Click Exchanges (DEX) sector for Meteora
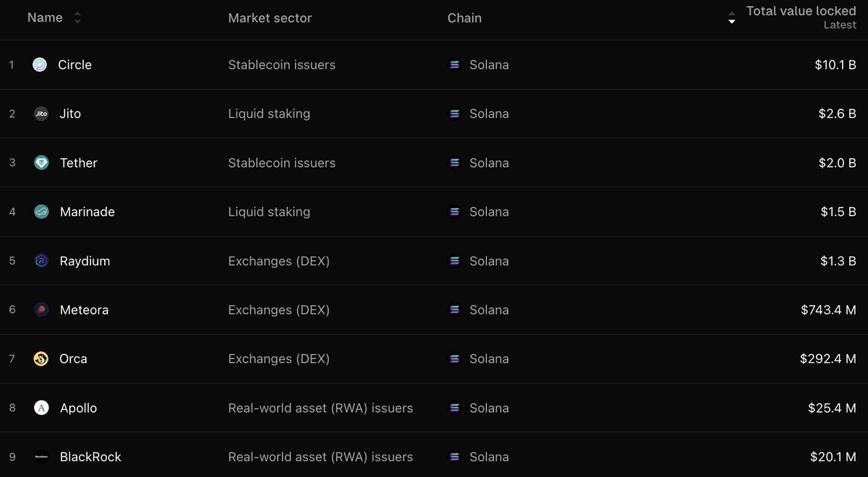The image size is (868, 477). (278, 310)
